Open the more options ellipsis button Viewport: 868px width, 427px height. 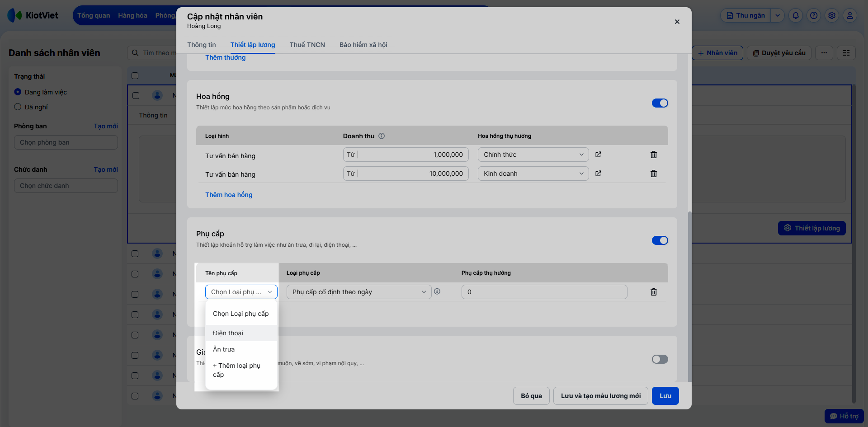[824, 53]
